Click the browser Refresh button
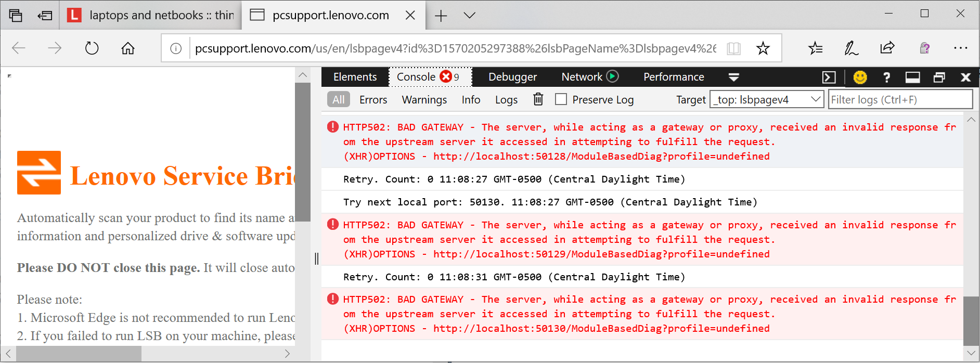980x363 pixels. coord(92,48)
